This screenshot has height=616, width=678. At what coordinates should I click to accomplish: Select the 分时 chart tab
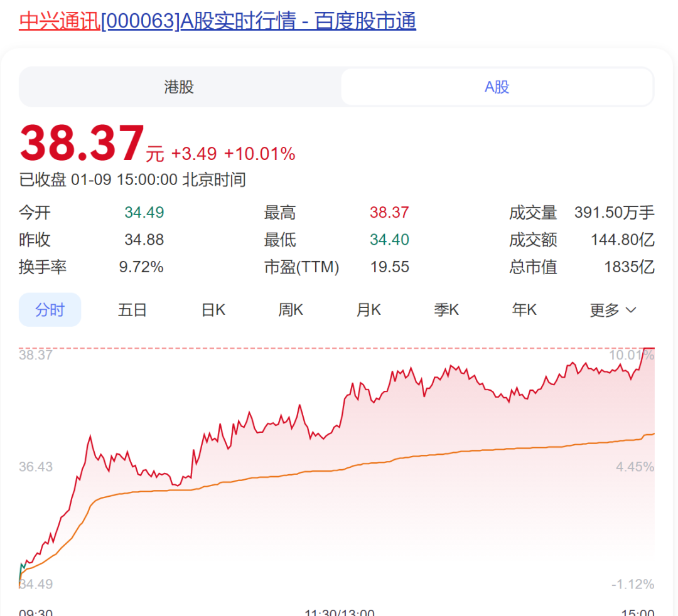(x=50, y=310)
